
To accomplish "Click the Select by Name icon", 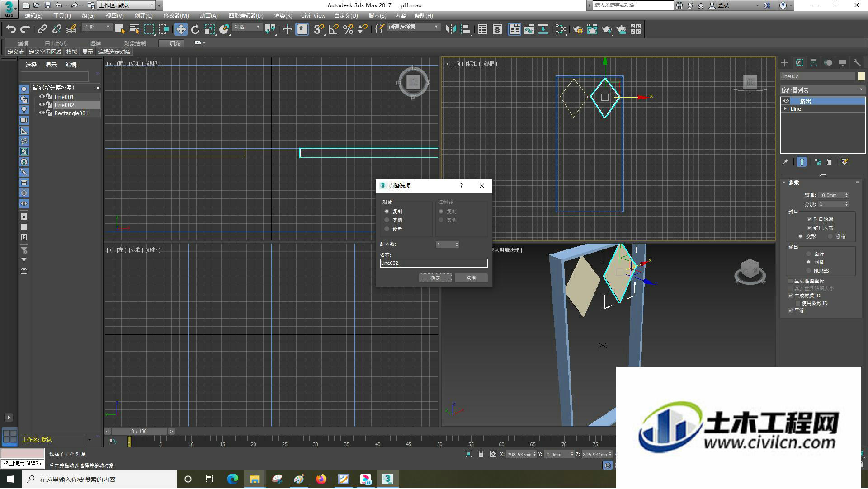I will [x=134, y=29].
